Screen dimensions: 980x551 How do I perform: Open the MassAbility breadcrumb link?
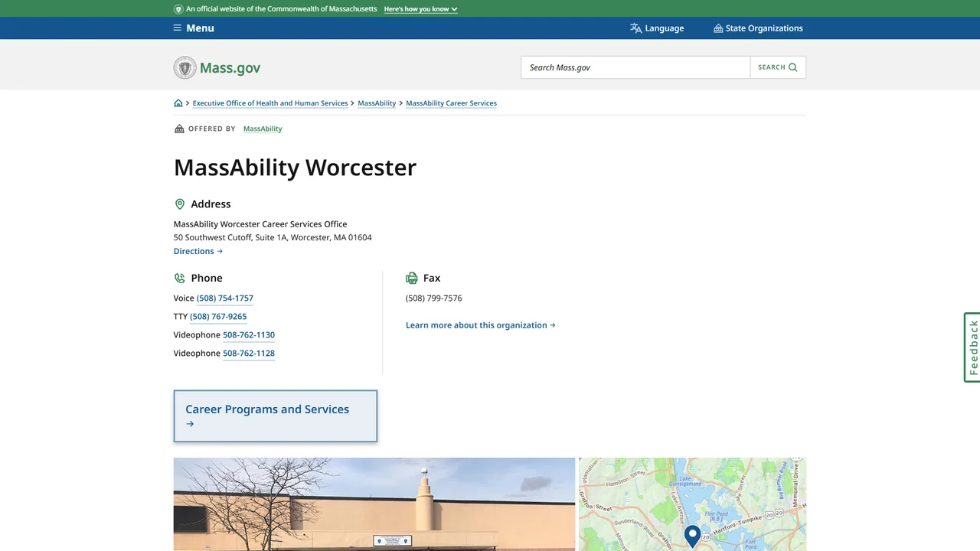377,103
